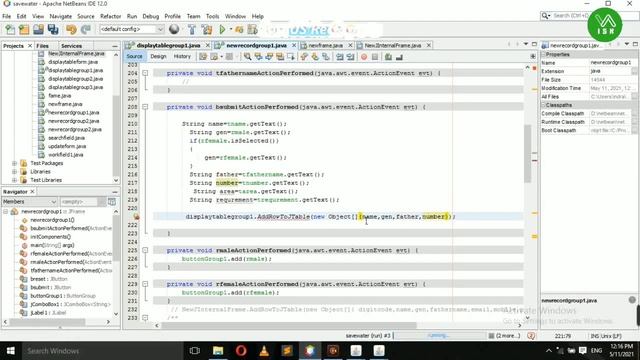This screenshot has width=640, height=360.
Task: Click the Find Selection magnifier icon in editor toolbar
Action: click(x=247, y=57)
